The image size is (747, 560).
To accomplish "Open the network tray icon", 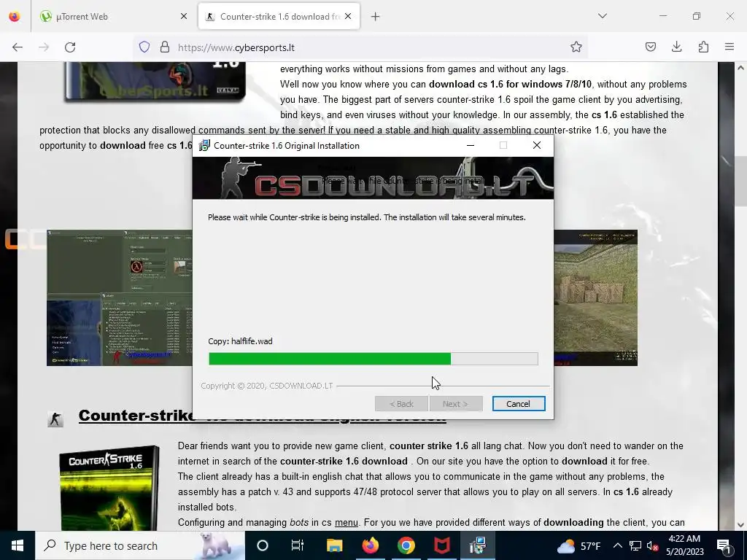I will [635, 545].
